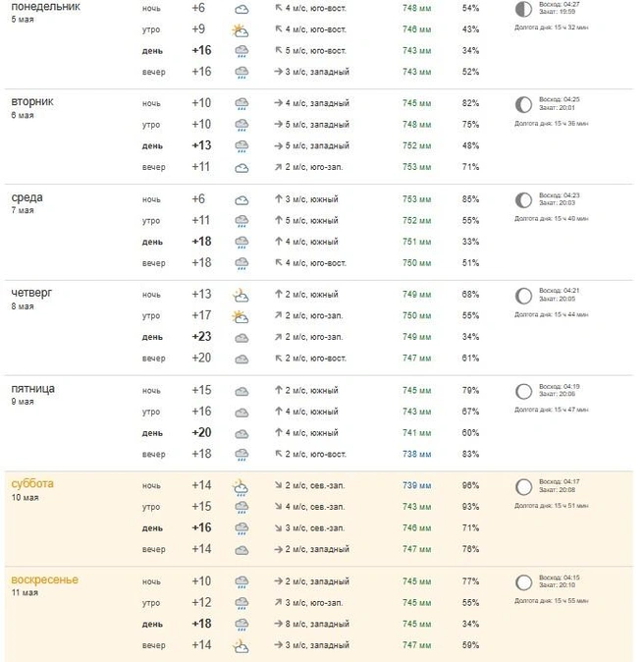The width and height of the screenshot is (644, 662).
Task: Click Saturday night moon rain icon
Action: coord(241,487)
